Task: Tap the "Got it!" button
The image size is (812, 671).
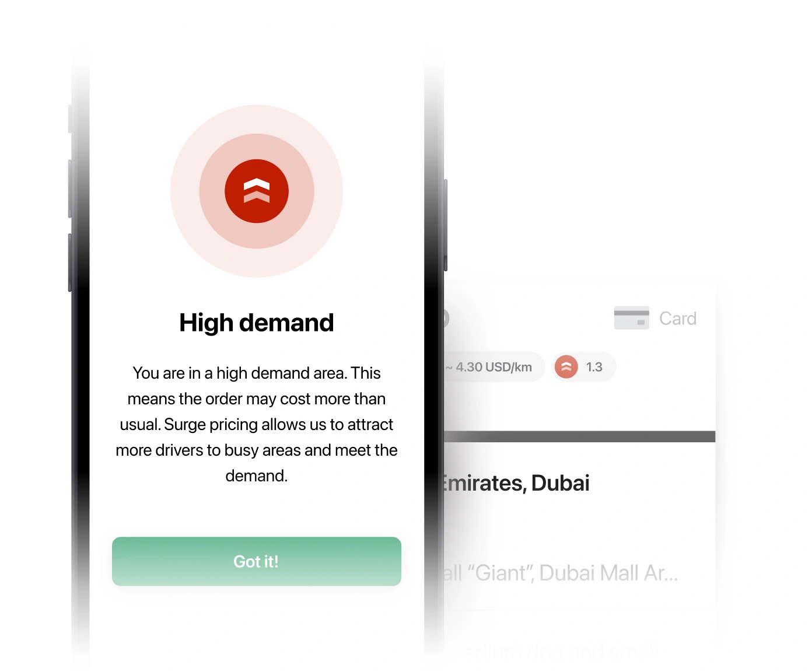Action: coord(257,561)
